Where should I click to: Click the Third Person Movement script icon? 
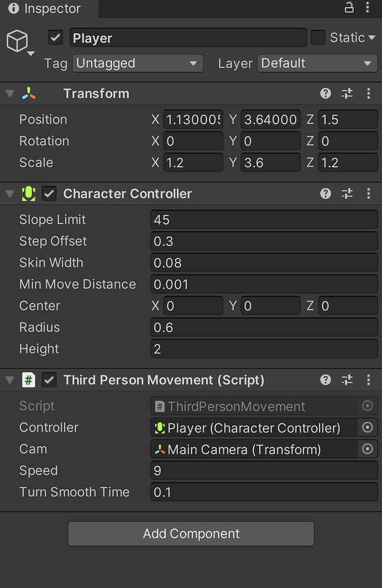point(28,380)
